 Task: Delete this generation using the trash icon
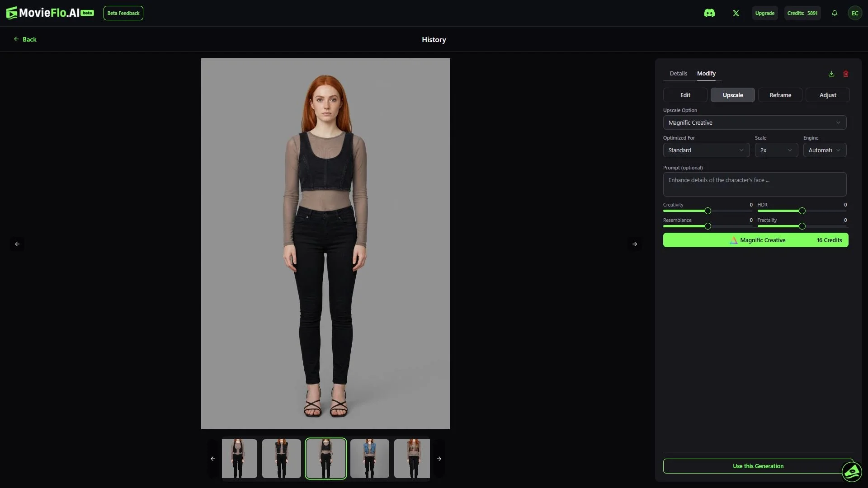(846, 74)
